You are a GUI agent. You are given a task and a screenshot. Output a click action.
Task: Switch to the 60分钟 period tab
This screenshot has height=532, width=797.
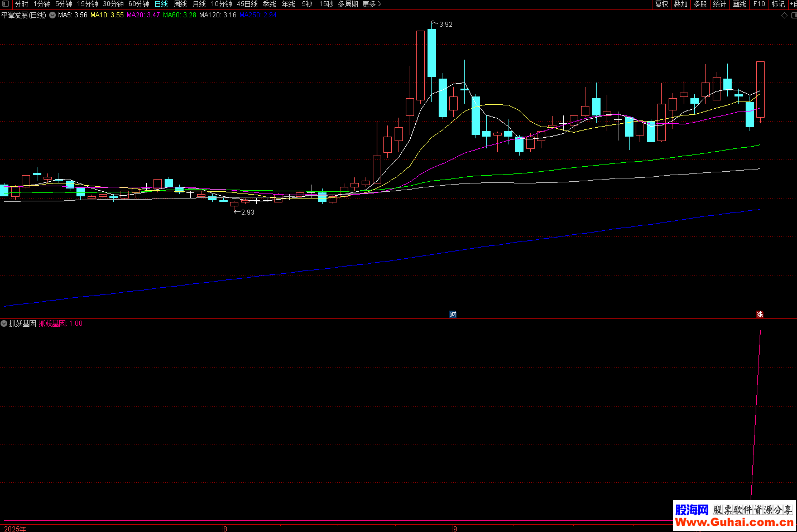pyautogui.click(x=139, y=4)
